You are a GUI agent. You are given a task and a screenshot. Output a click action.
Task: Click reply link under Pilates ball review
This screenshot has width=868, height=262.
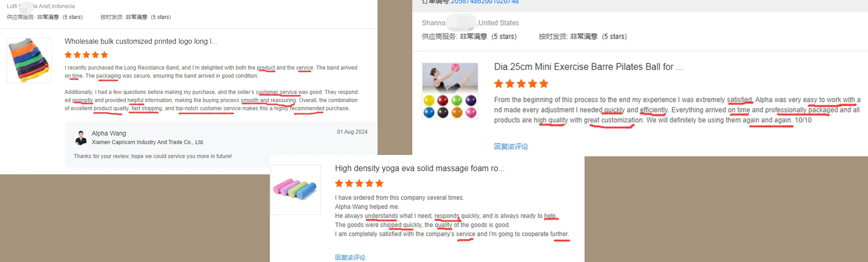click(x=511, y=146)
